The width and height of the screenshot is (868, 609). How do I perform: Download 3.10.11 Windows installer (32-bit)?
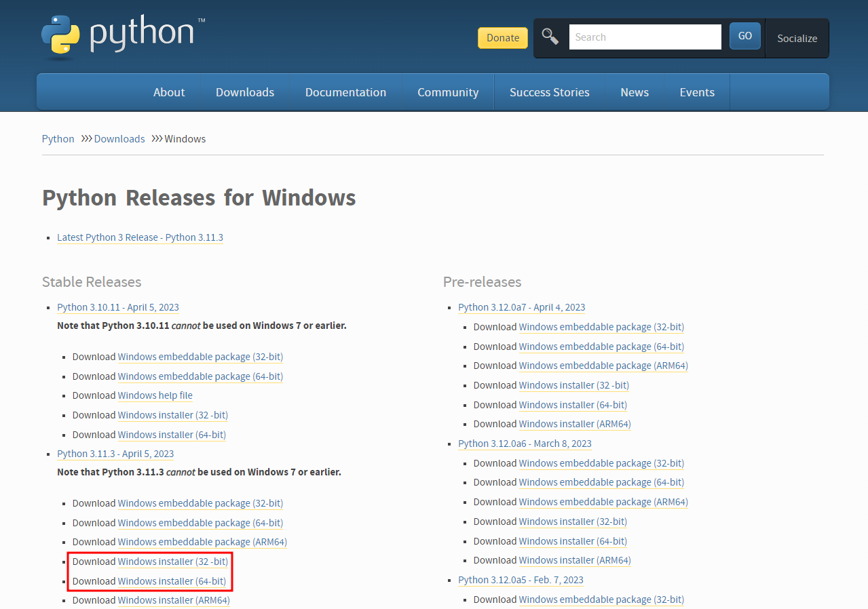coord(173,415)
